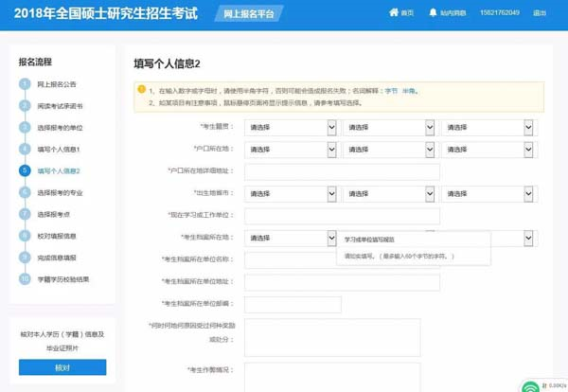Click step 1 circle 网上报名公告
This screenshot has height=392, width=568.
(25, 84)
